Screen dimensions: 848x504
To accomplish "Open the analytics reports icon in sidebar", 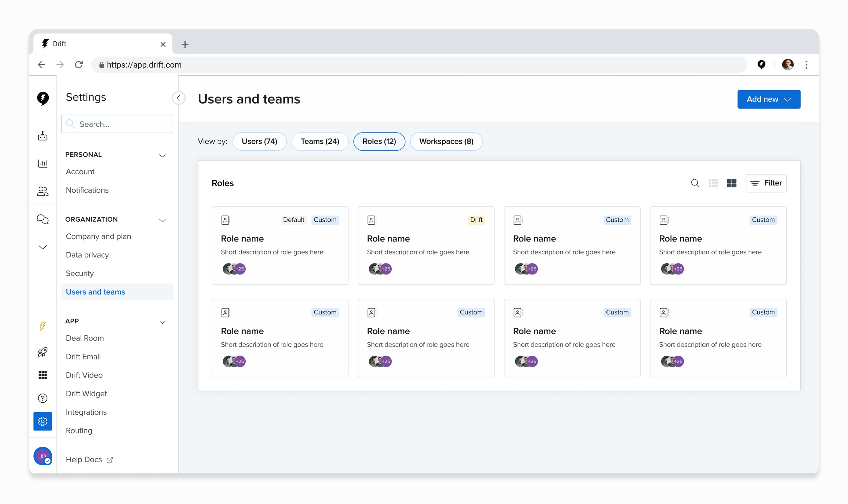I will pyautogui.click(x=42, y=163).
